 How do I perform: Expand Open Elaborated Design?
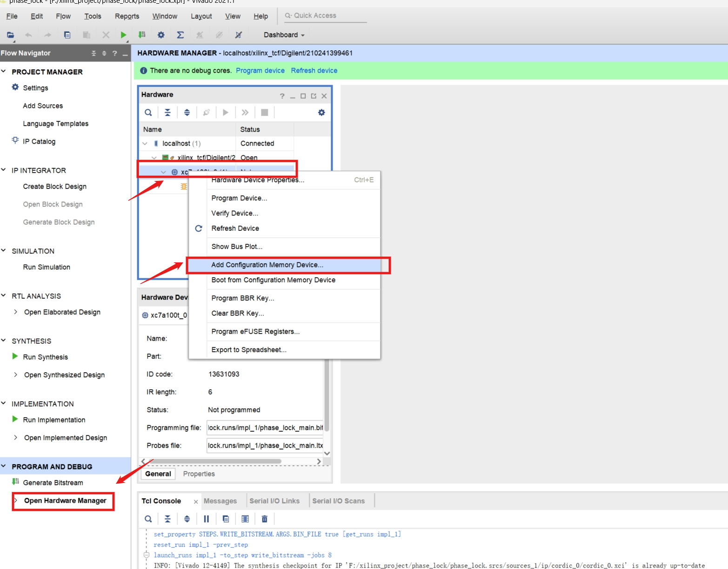pyautogui.click(x=15, y=312)
